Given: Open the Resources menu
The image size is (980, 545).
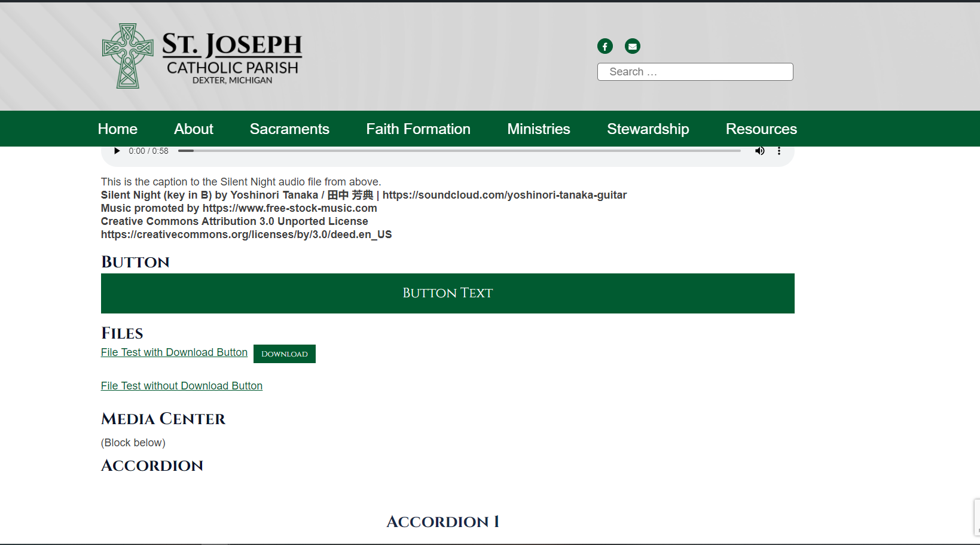Looking at the screenshot, I should pyautogui.click(x=761, y=129).
